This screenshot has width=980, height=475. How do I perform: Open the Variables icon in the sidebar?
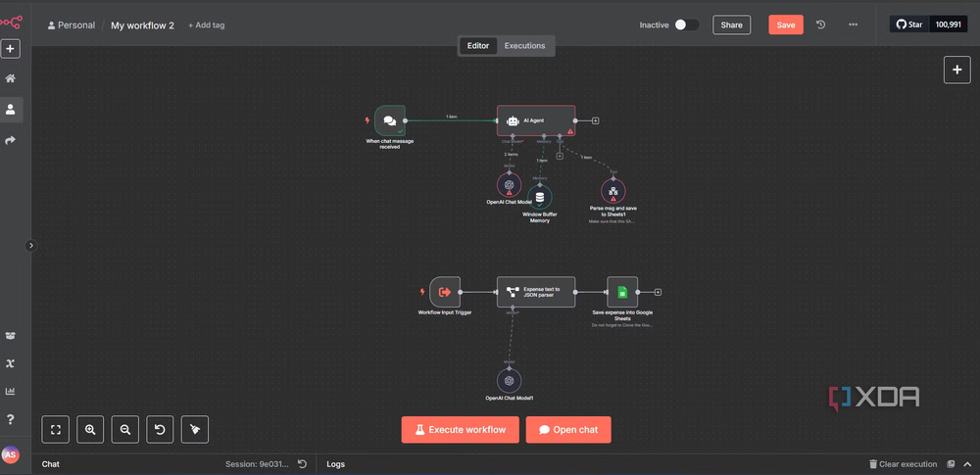click(x=10, y=363)
